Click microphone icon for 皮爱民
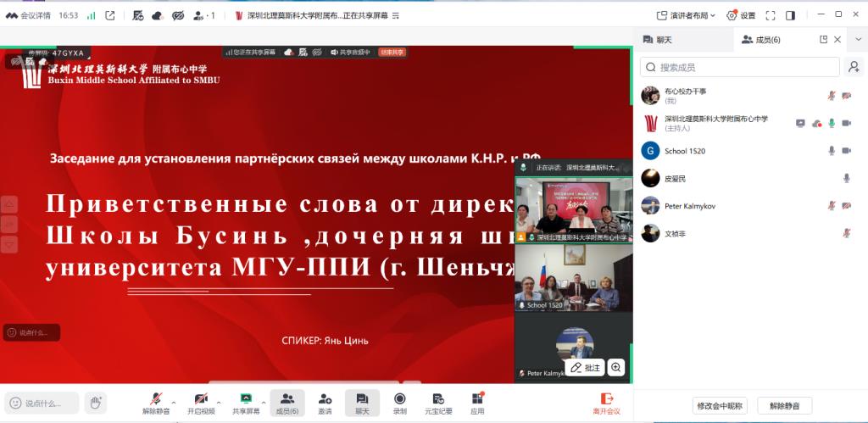This screenshot has height=423, width=868. pos(847,178)
